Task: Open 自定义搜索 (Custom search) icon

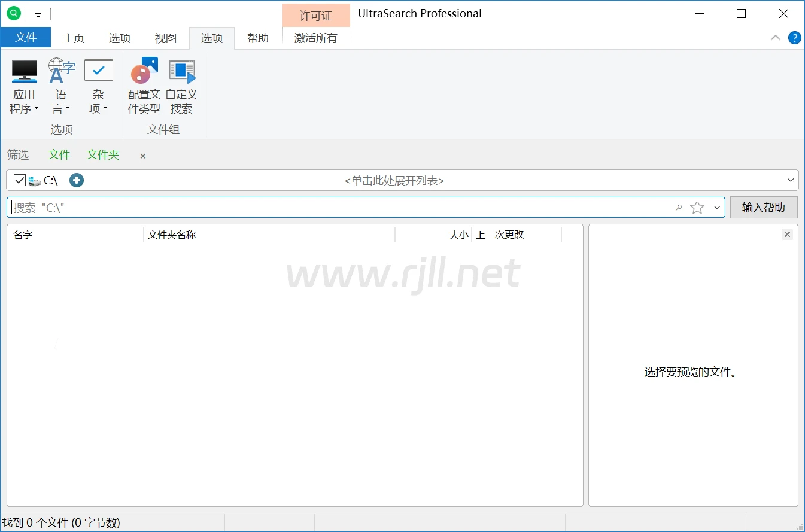Action: (181, 72)
